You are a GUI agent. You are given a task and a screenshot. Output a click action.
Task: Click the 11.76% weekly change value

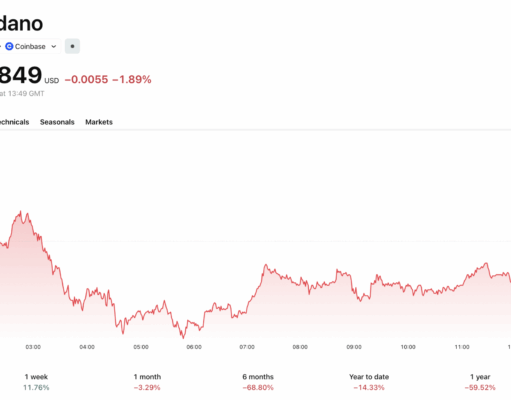pos(36,387)
